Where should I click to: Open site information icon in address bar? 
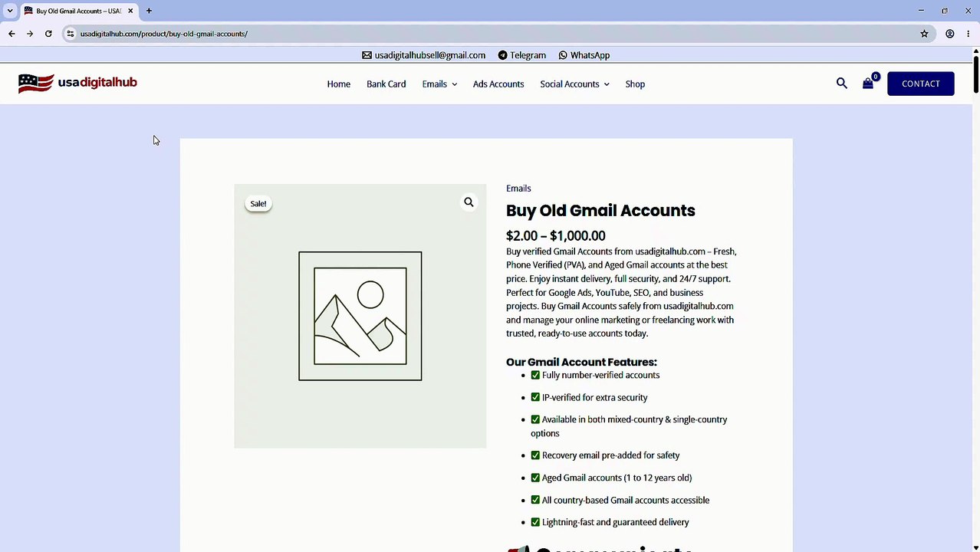[x=70, y=34]
